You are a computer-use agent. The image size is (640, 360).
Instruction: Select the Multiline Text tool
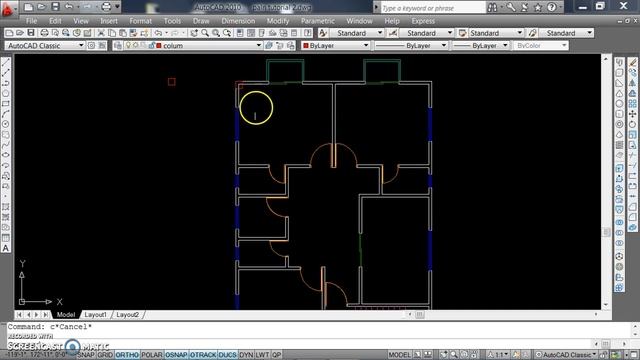click(x=6, y=248)
